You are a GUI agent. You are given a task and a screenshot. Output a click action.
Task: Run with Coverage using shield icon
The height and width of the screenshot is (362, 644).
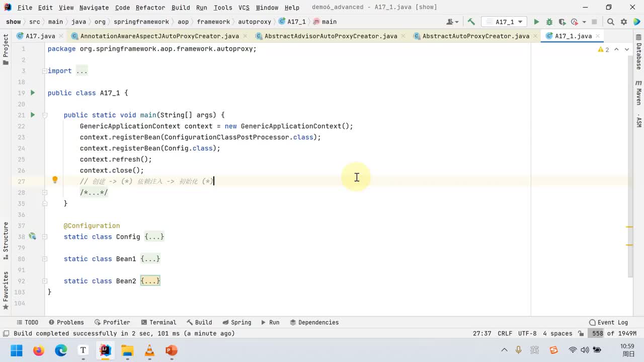pos(562,22)
